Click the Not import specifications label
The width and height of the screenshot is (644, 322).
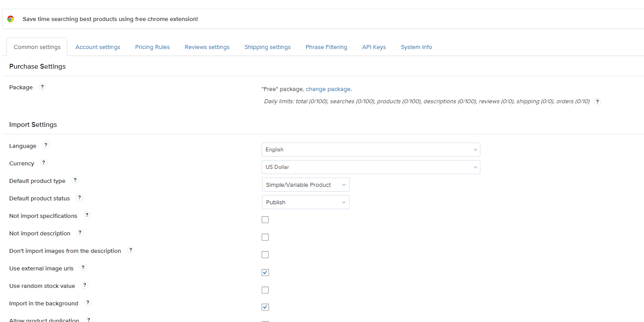(x=43, y=216)
